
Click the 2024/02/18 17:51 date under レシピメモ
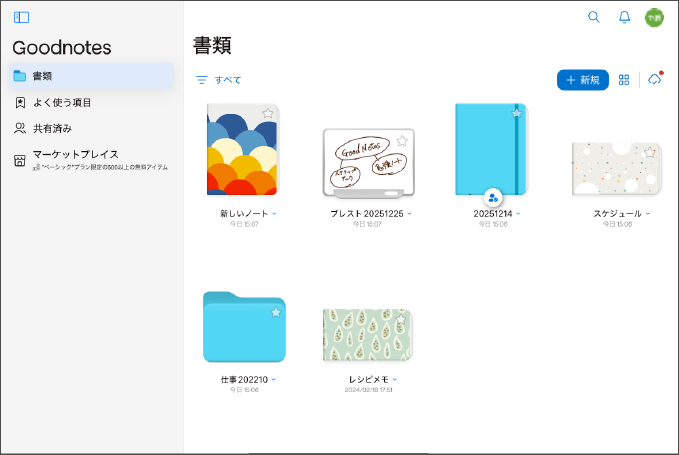point(369,390)
